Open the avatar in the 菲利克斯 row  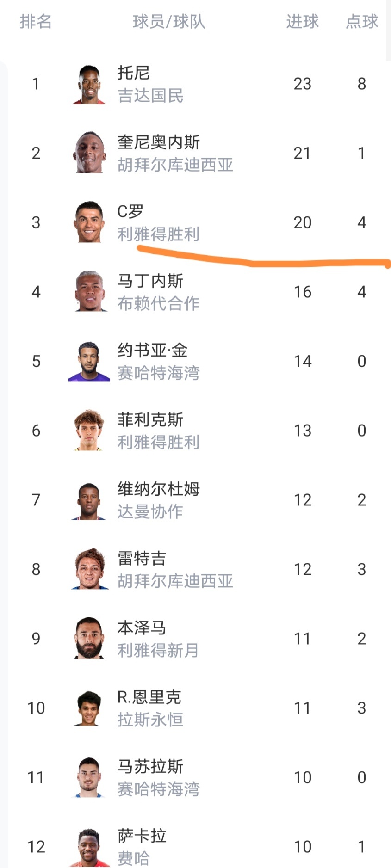(x=89, y=431)
